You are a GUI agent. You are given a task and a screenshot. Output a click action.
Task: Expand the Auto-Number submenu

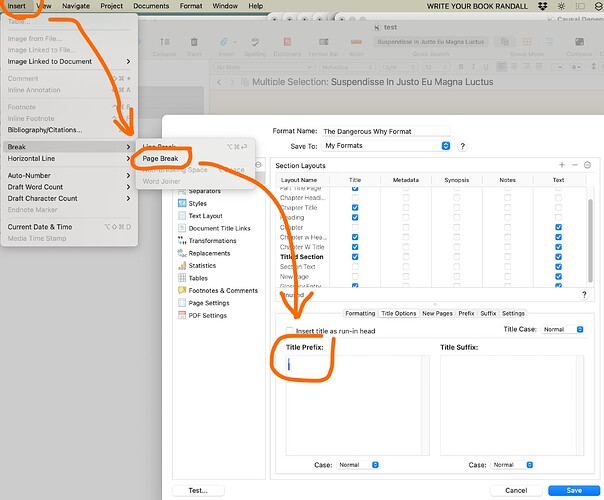pos(69,175)
